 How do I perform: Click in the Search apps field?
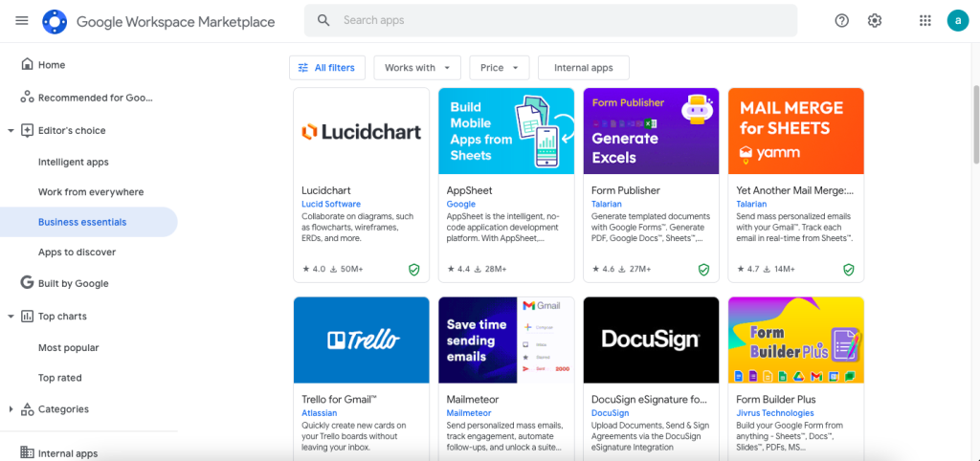point(550,20)
